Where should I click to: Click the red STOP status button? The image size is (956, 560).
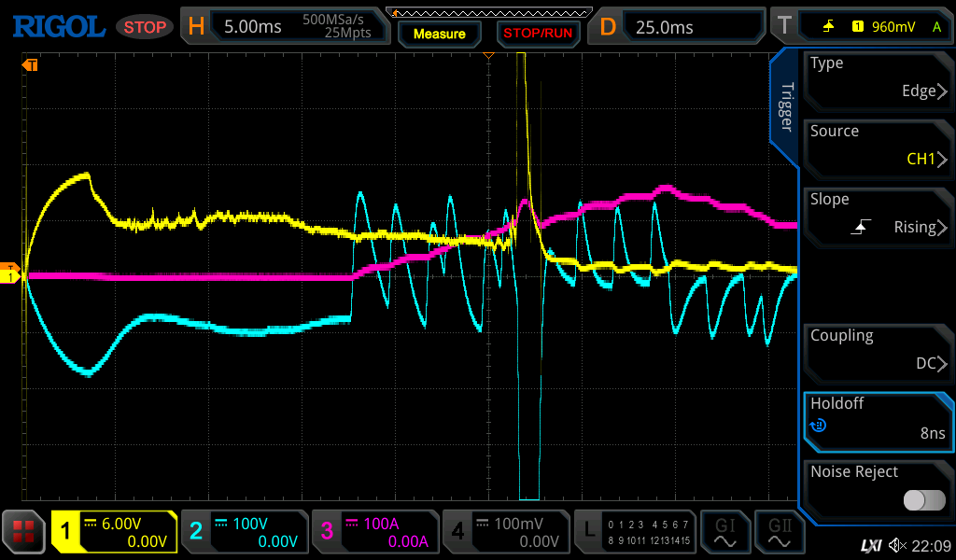point(145,27)
